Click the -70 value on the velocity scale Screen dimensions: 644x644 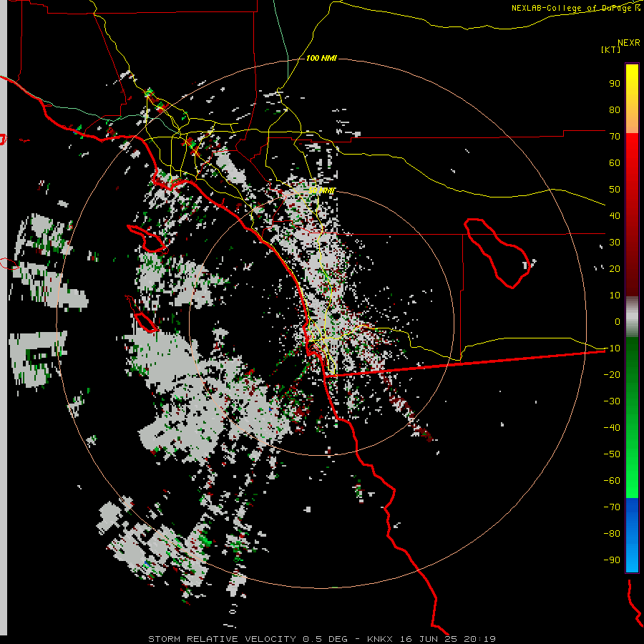pyautogui.click(x=612, y=507)
